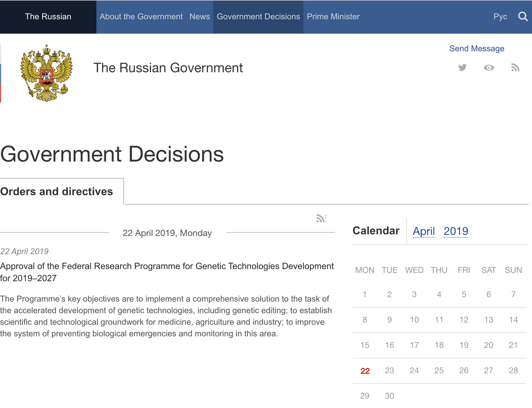Toggle accessibility view eye icon

[x=489, y=68]
